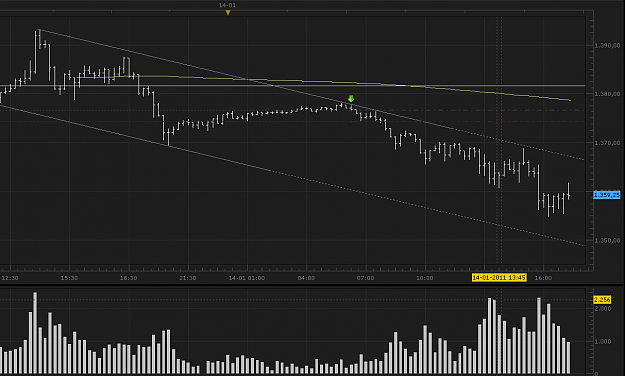Click the blue current price tag 1.359,25
Image resolution: width=625 pixels, height=376 pixels.
click(607, 195)
